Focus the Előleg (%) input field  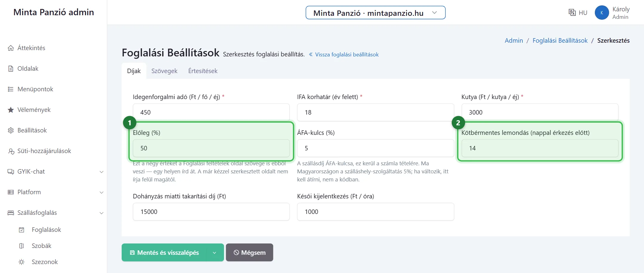[x=211, y=148]
